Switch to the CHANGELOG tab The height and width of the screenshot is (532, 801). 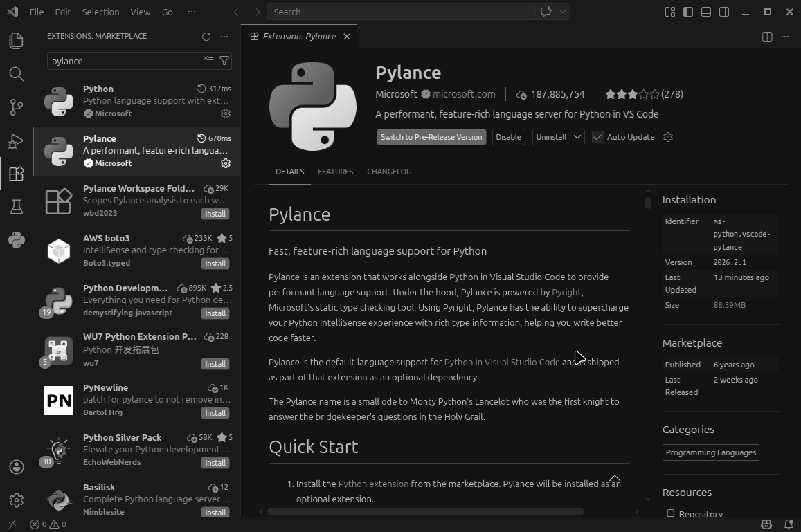pos(389,172)
